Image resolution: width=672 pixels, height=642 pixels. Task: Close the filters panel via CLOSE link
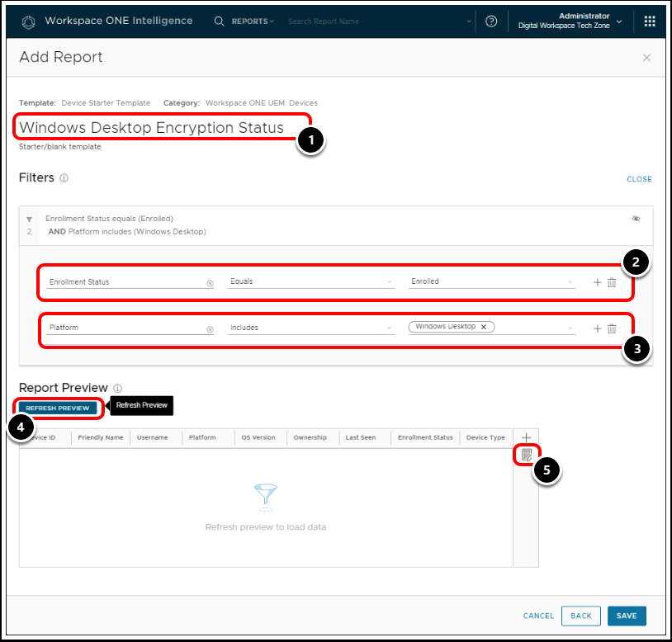(x=638, y=179)
